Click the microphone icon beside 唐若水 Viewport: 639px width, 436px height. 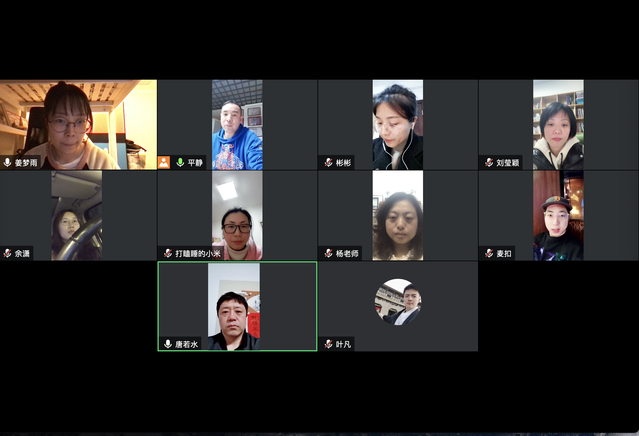pyautogui.click(x=167, y=344)
